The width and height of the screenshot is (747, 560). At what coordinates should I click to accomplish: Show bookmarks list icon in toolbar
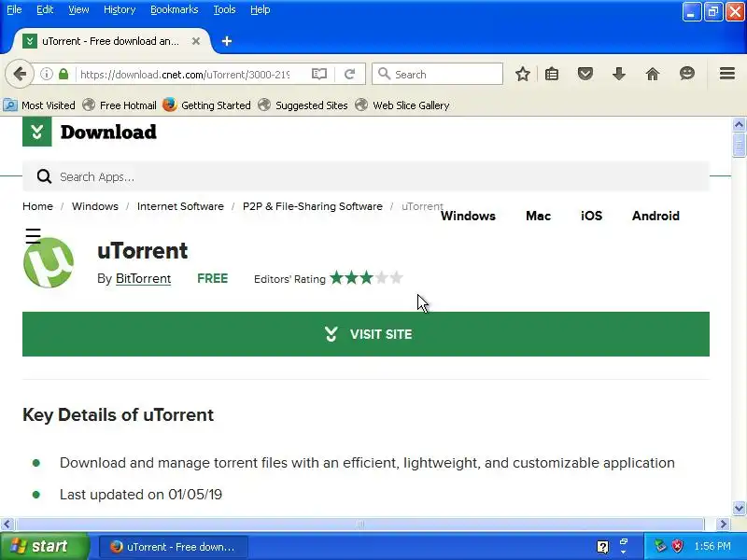[x=552, y=74]
